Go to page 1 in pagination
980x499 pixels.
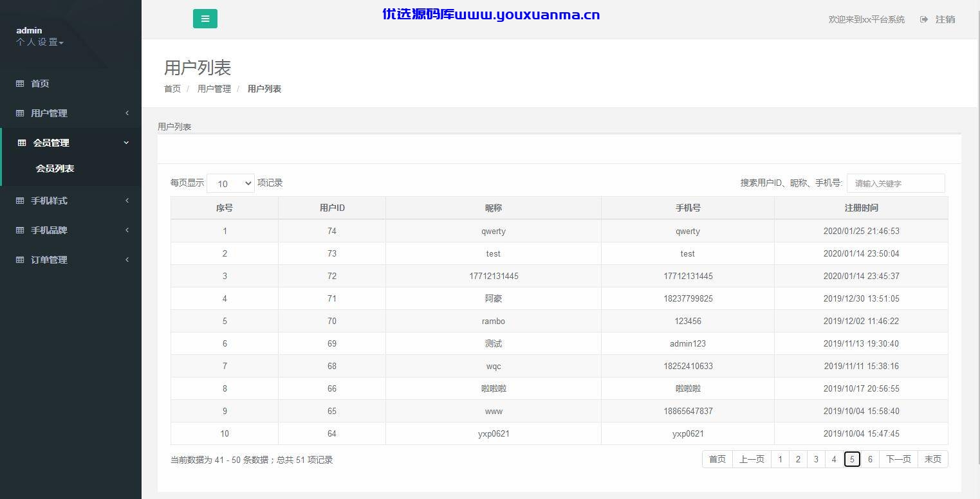point(780,459)
